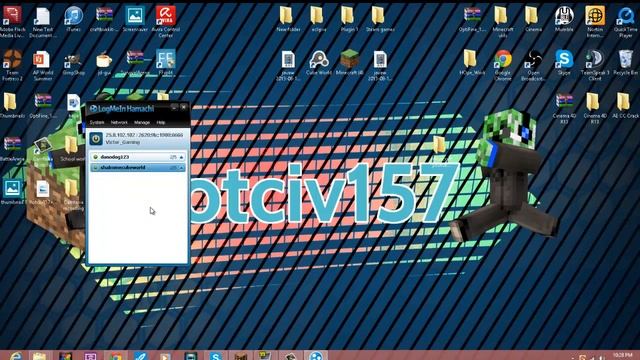The image size is (640, 360).
Task: Minimize the LogMeIn Hamachi window
Action: coord(174,107)
